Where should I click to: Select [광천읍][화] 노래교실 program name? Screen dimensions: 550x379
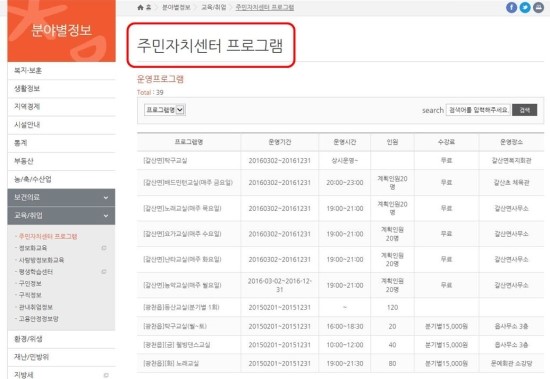(x=171, y=364)
